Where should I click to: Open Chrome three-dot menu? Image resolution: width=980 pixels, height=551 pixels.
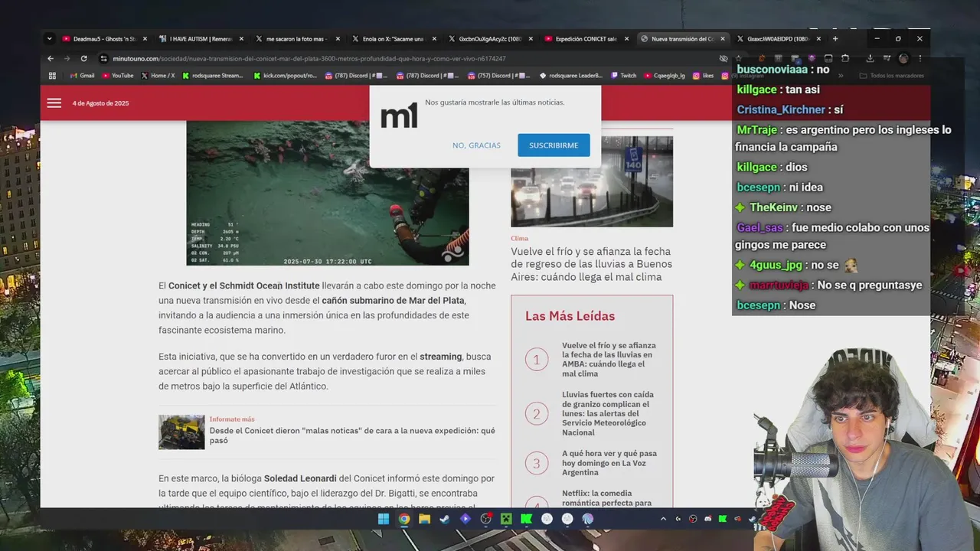click(x=920, y=58)
